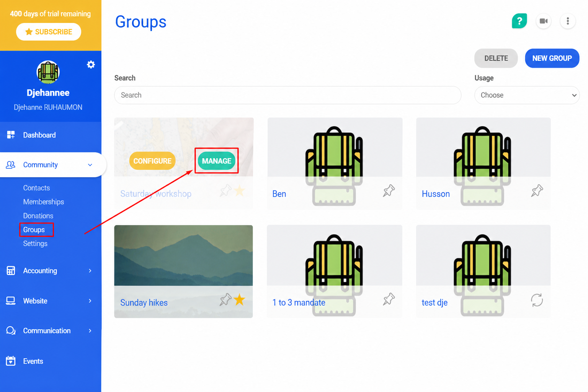Open the Sunday hikes group link

coord(144,302)
